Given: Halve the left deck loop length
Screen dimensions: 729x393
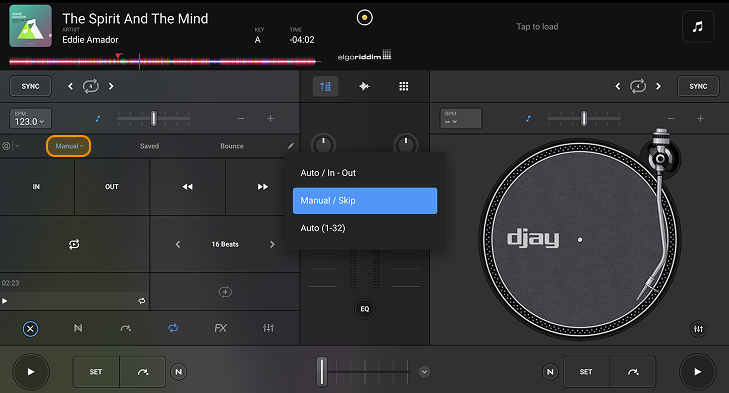Looking at the screenshot, I should tap(70, 86).
